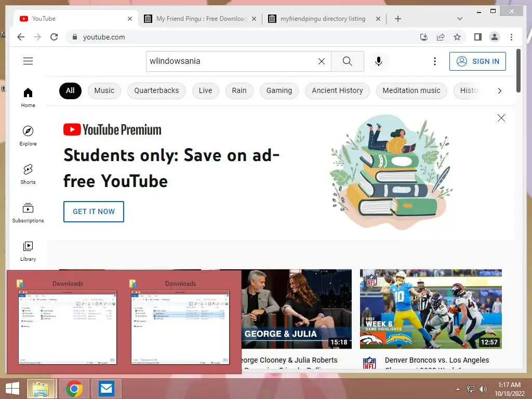The height and width of the screenshot is (399, 532).
Task: Open Denver Broncos vs. Los Angeles video title
Action: tap(436, 360)
